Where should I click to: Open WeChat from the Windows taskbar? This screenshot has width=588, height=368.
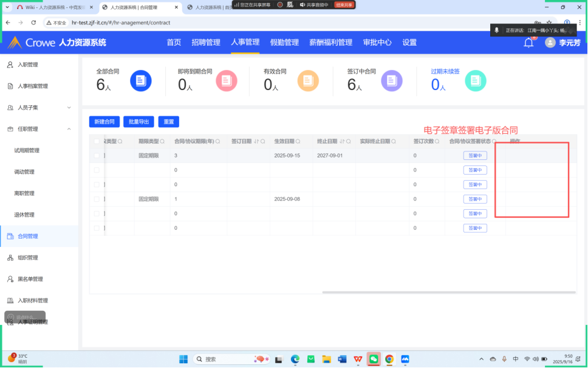374,359
